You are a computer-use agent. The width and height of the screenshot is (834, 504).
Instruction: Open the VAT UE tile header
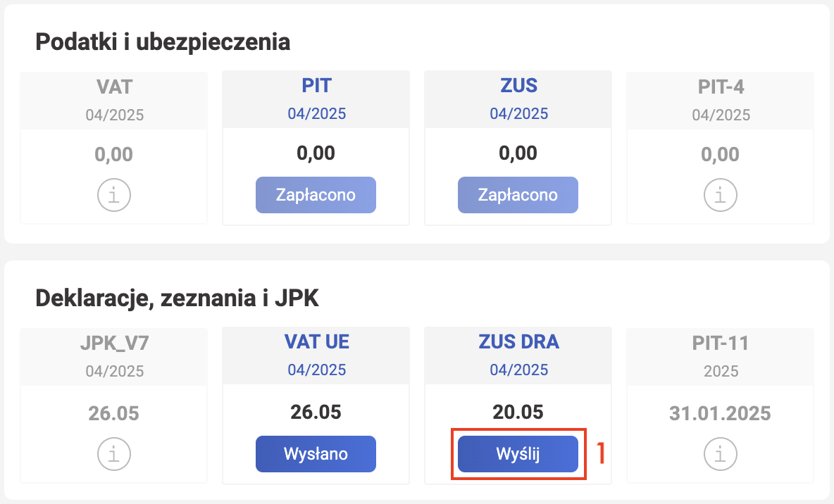[x=316, y=355]
